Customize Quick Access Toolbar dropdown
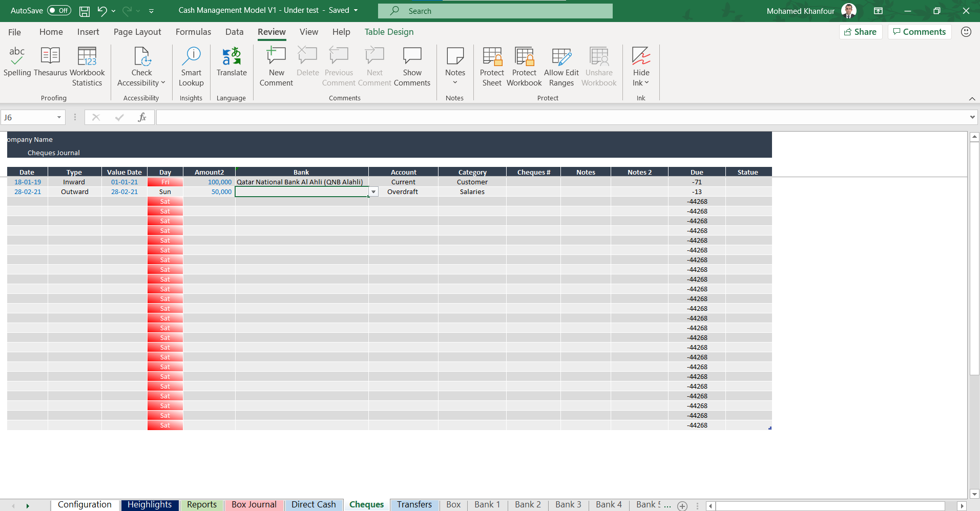The height and width of the screenshot is (511, 980). (x=151, y=11)
